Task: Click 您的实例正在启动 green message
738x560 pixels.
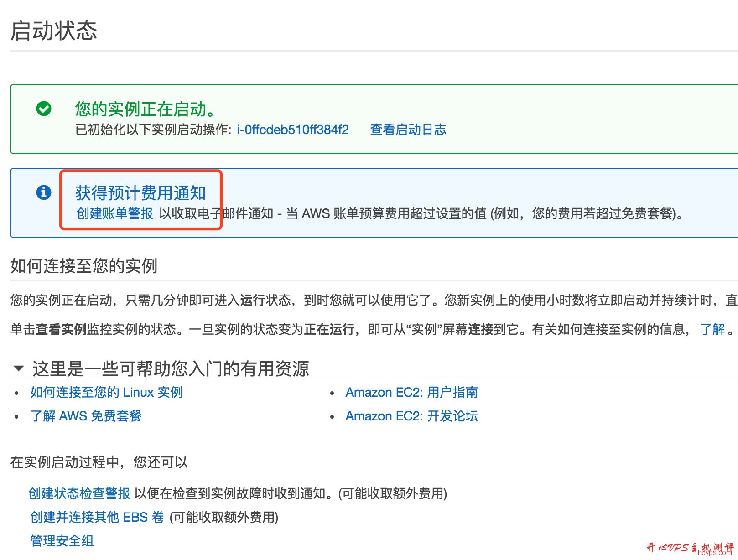Action: pos(145,109)
